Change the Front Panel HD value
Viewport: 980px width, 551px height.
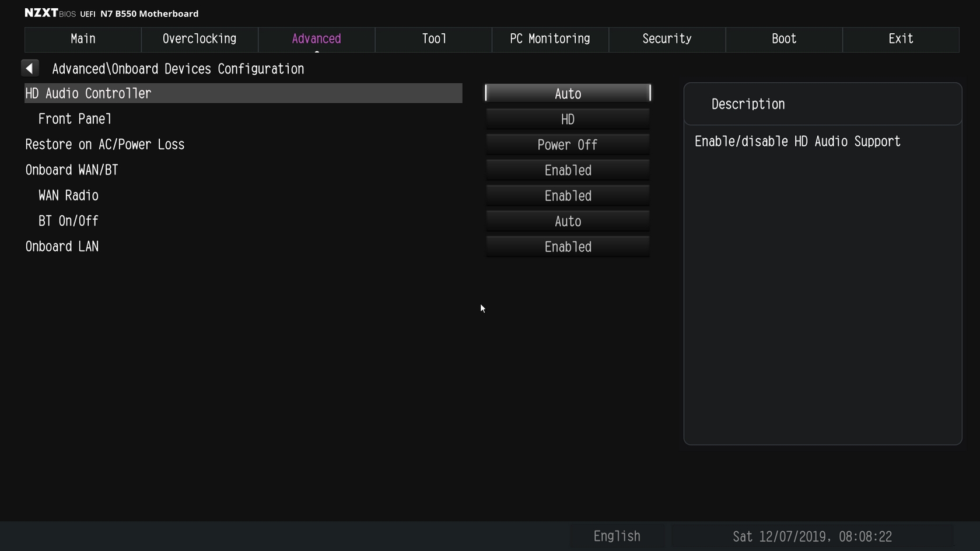568,119
